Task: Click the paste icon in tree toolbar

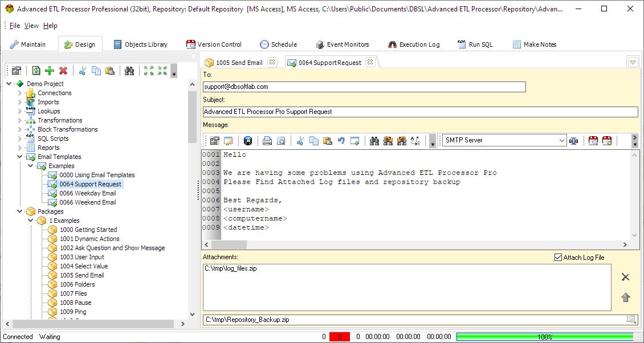Action: 109,71
